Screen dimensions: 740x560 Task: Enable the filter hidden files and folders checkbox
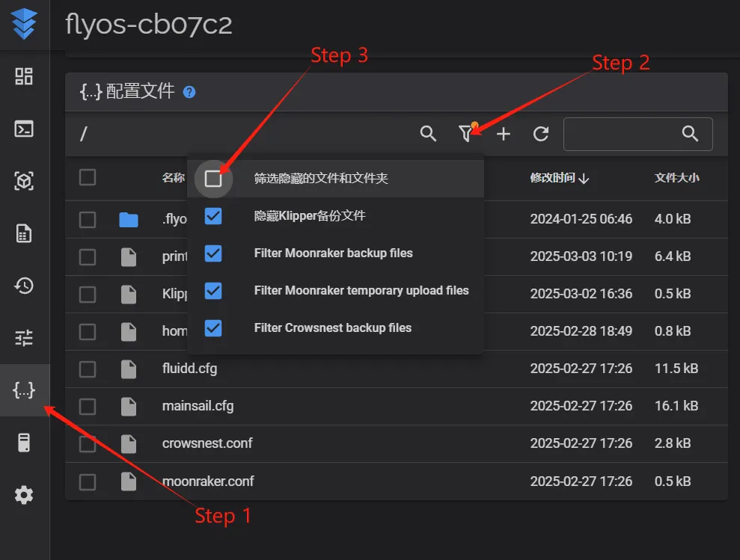pyautogui.click(x=213, y=179)
